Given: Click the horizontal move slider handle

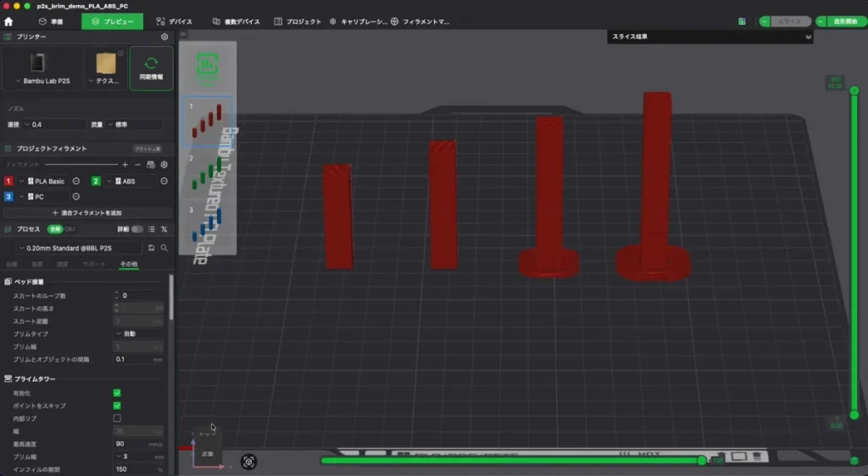Looking at the screenshot, I should (x=701, y=461).
